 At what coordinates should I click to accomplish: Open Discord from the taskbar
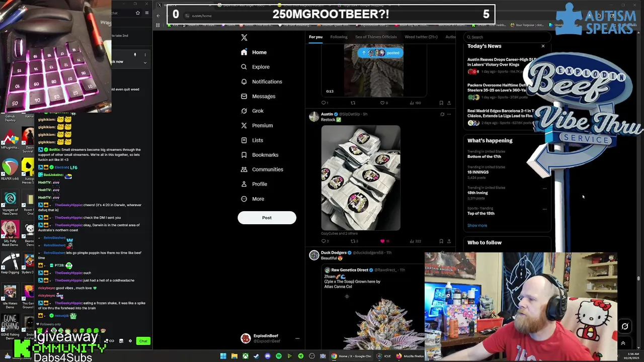pos(267,356)
